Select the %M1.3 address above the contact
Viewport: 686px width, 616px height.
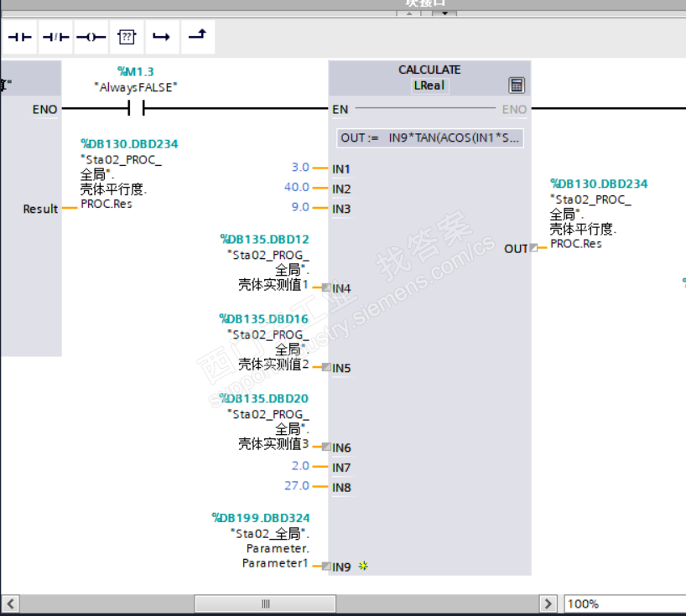136,71
